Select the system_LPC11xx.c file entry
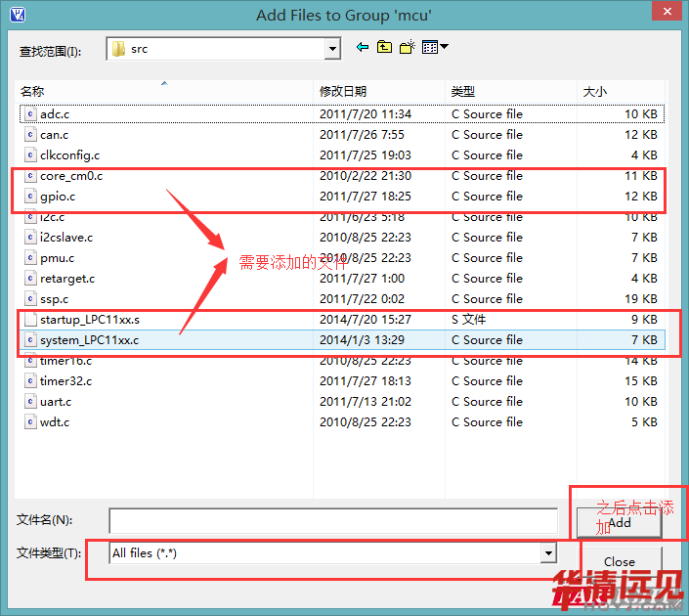Viewport: 689px width, 616px height. [x=89, y=340]
